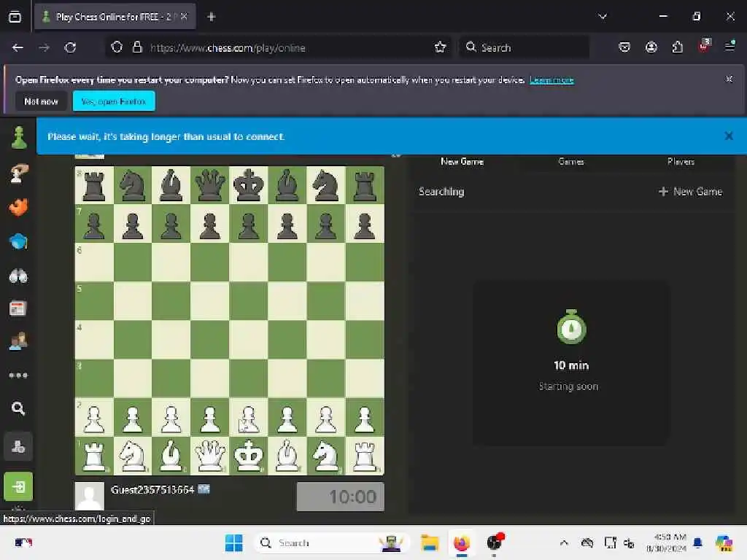Click the 10 min stopwatch icon

pos(571,327)
